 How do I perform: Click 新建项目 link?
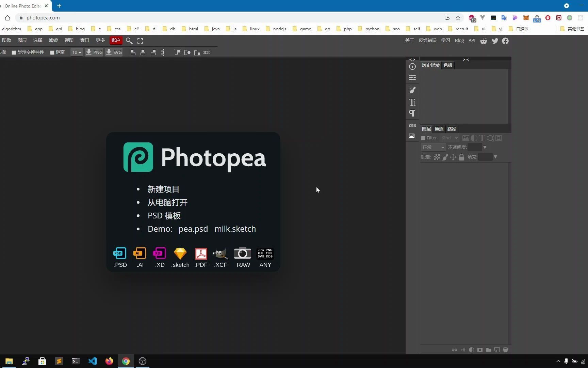pos(163,189)
